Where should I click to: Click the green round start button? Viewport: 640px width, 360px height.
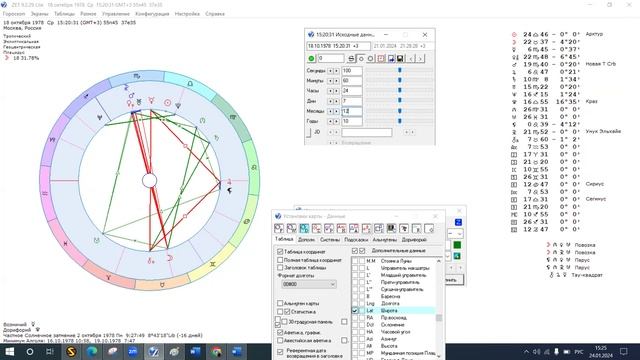(x=311, y=58)
